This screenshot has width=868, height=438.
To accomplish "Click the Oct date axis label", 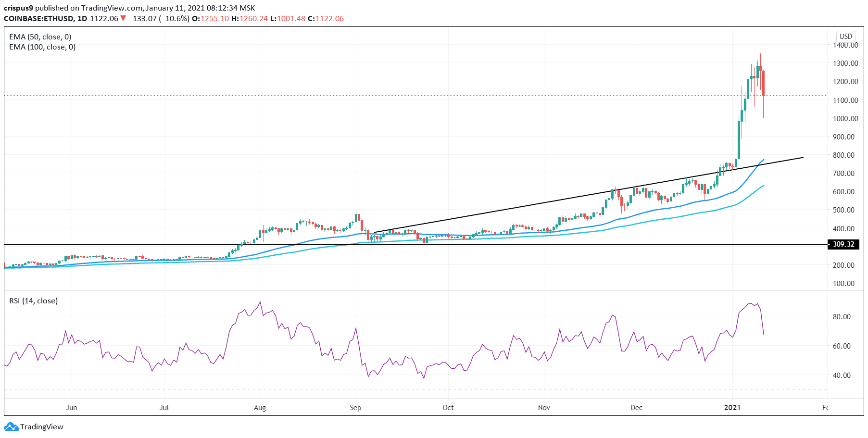I will [x=448, y=408].
